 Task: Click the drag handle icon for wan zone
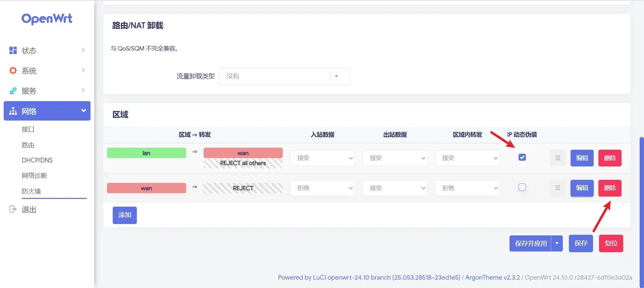557,188
